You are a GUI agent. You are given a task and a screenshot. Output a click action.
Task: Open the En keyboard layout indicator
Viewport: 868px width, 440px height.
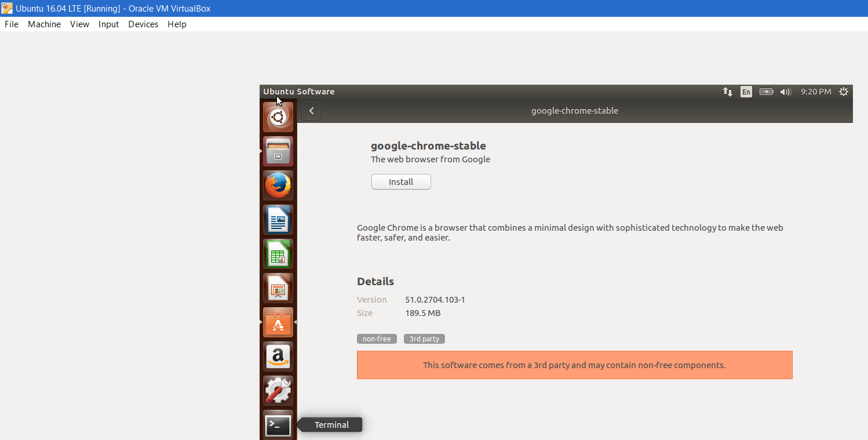[746, 92]
